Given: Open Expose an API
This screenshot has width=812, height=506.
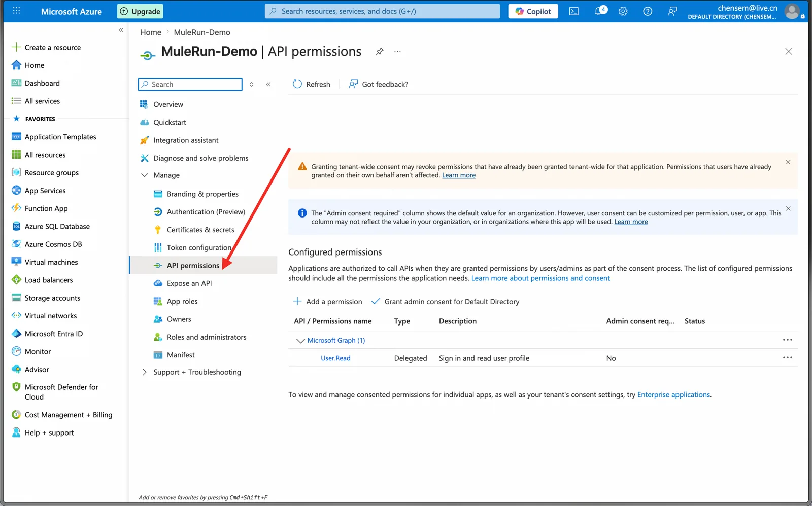Looking at the screenshot, I should point(183,283).
